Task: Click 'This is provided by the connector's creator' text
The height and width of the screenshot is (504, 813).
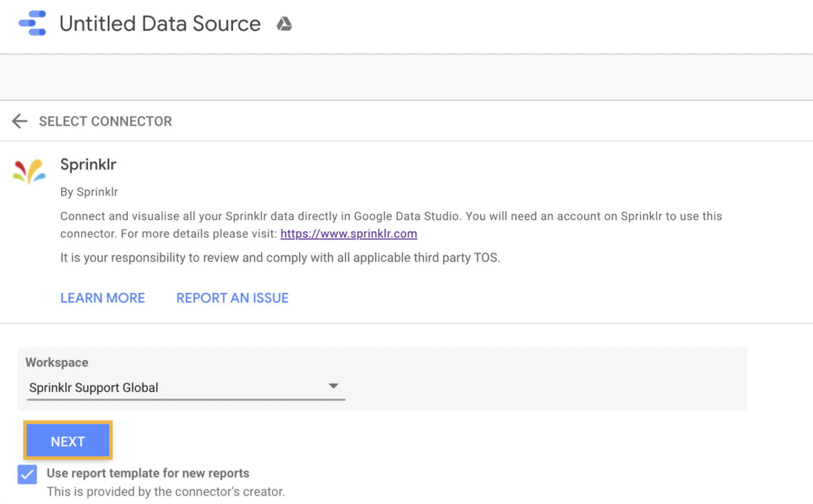Action: 166,492
